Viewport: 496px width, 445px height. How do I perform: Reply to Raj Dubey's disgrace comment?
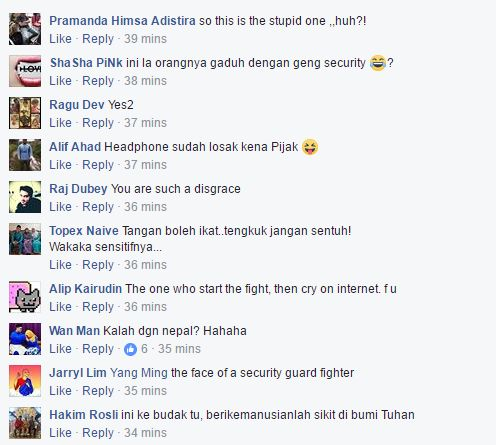click(98, 207)
